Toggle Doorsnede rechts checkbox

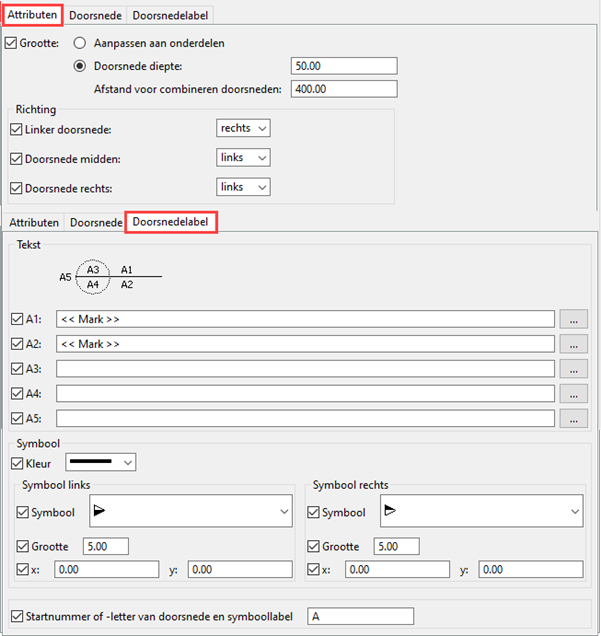[x=16, y=189]
